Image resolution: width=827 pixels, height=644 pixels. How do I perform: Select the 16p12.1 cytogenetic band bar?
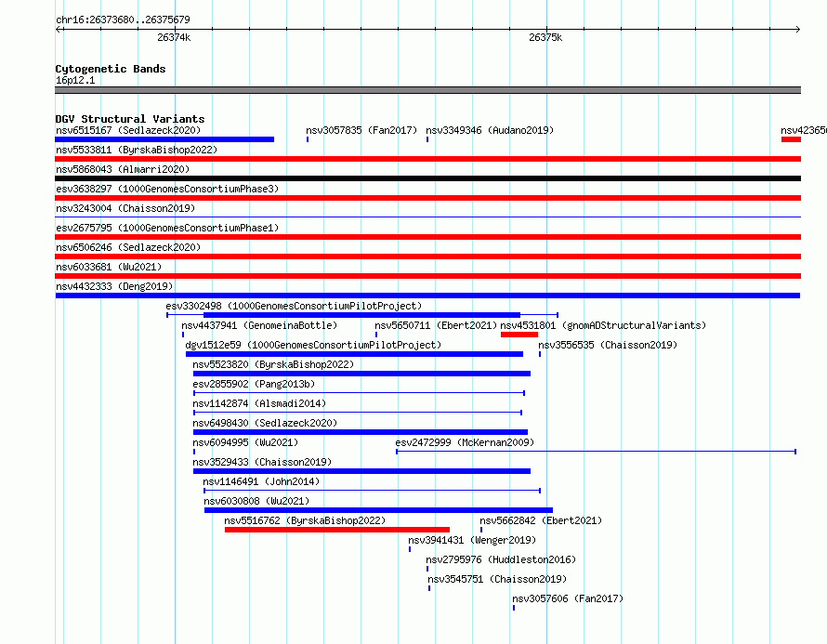pos(427,90)
